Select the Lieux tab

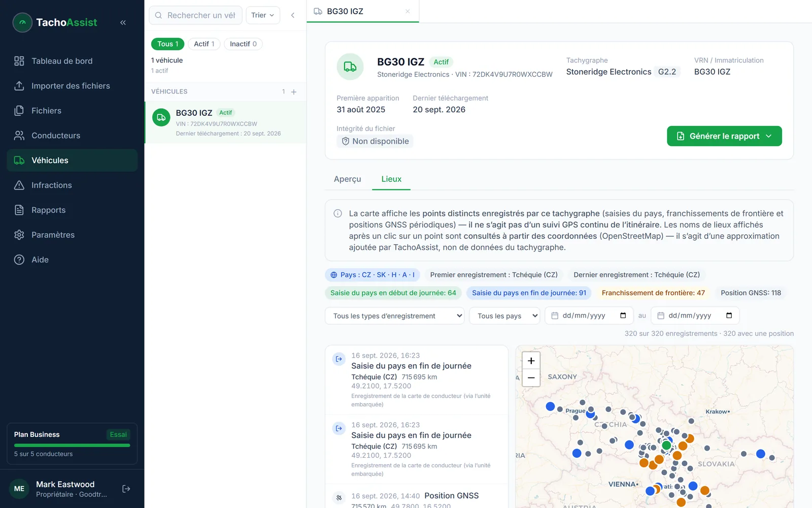(391, 179)
